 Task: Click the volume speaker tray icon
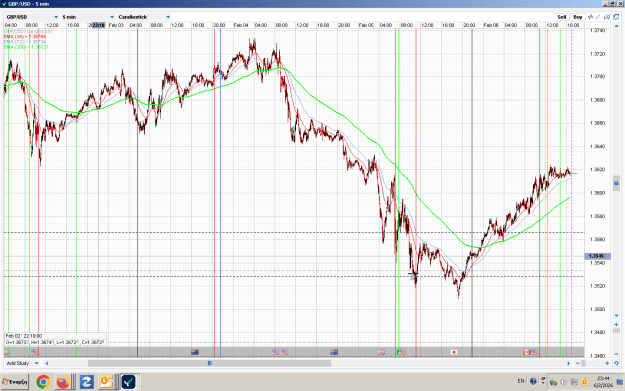pyautogui.click(x=564, y=382)
